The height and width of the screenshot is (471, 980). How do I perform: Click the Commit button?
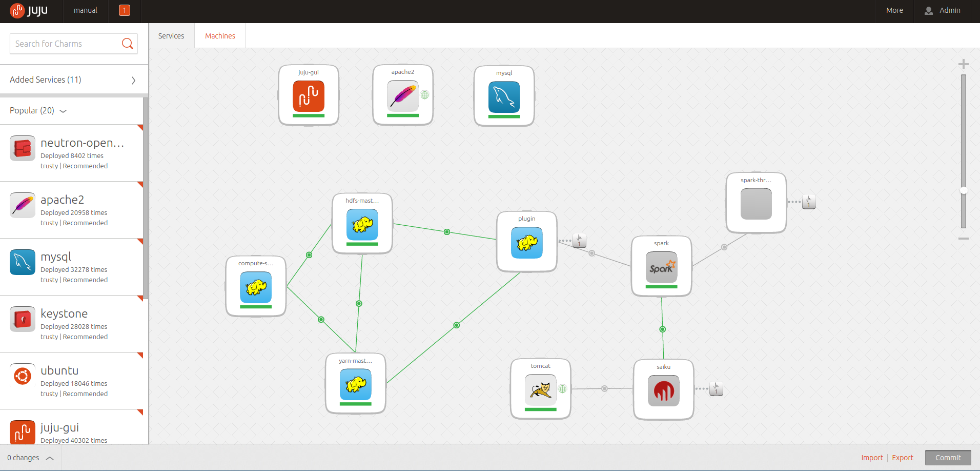pos(948,458)
